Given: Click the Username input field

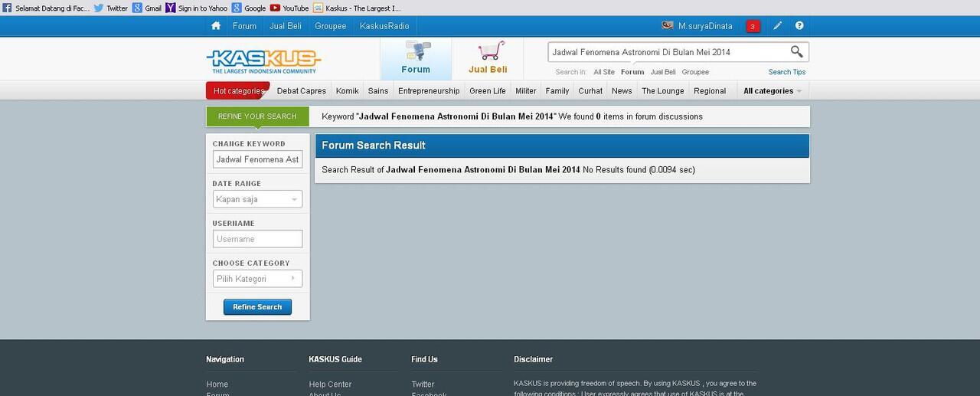Looking at the screenshot, I should pos(257,239).
